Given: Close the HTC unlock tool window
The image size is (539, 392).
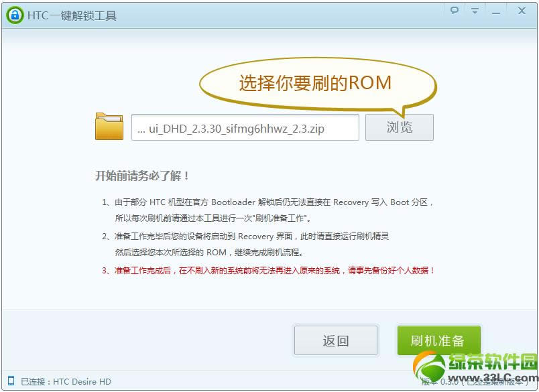Looking at the screenshot, I should click(x=522, y=11).
